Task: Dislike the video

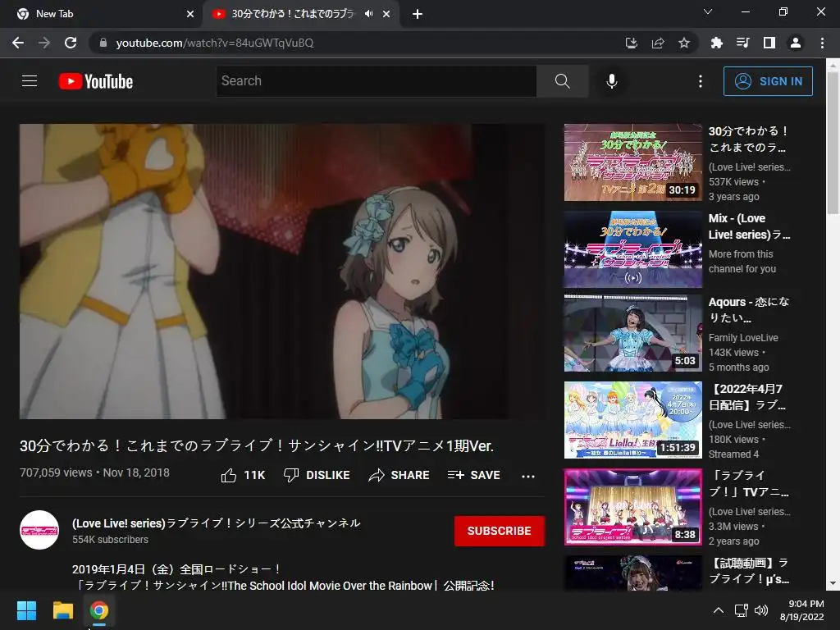Action: 317,475
